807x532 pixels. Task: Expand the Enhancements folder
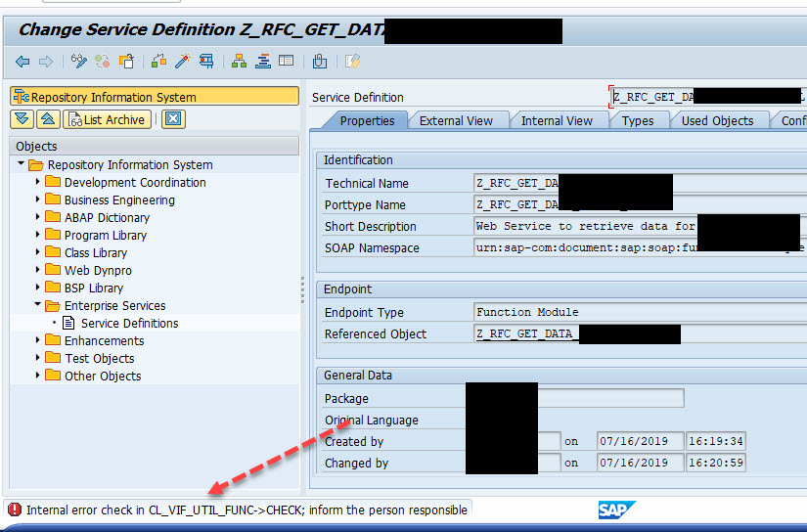pyautogui.click(x=37, y=340)
